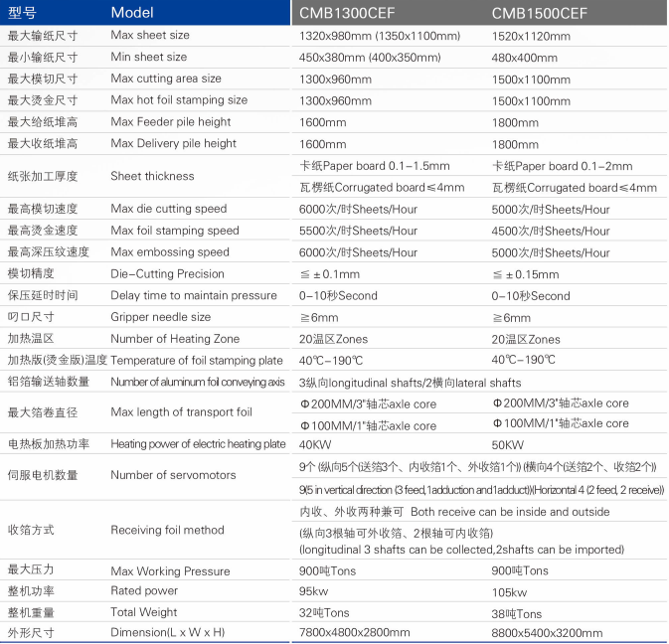Click the 'Number of Heating Zone' label

coord(175,339)
